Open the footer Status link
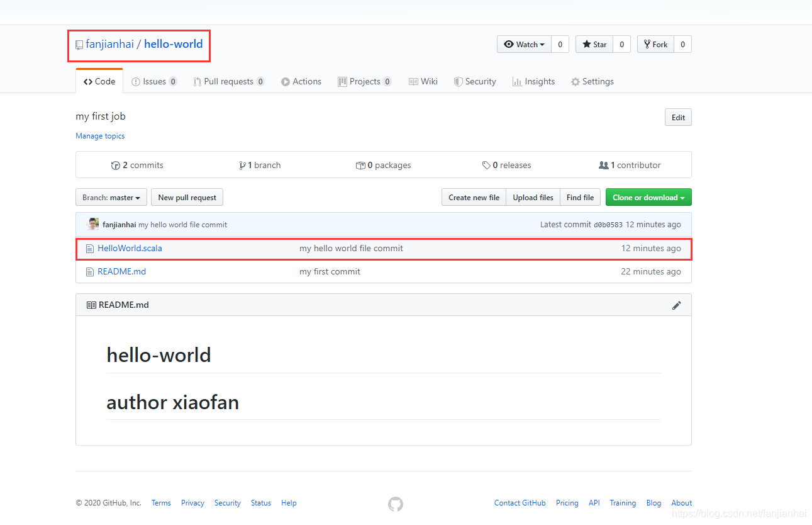This screenshot has width=812, height=525. point(260,503)
